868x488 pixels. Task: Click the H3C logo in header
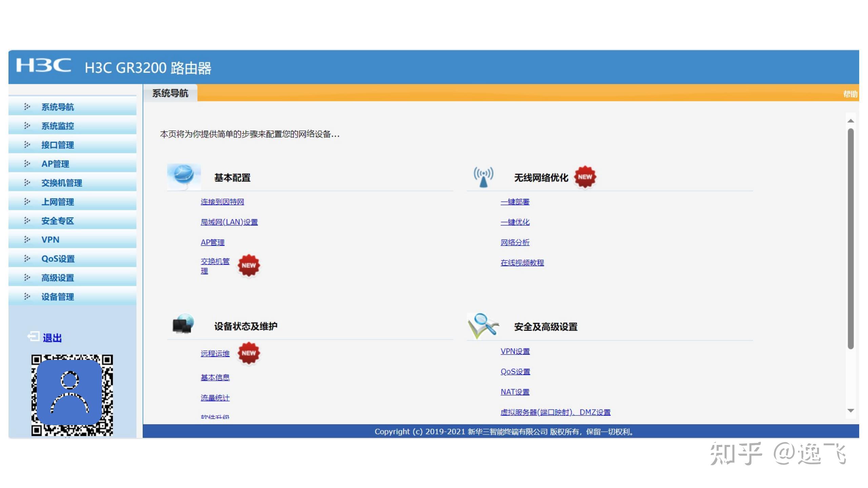tap(44, 66)
